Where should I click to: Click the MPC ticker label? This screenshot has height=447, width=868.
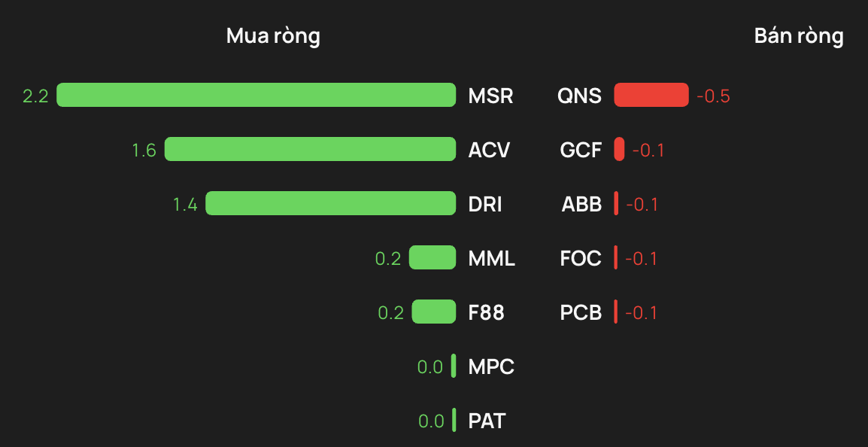coord(492,366)
